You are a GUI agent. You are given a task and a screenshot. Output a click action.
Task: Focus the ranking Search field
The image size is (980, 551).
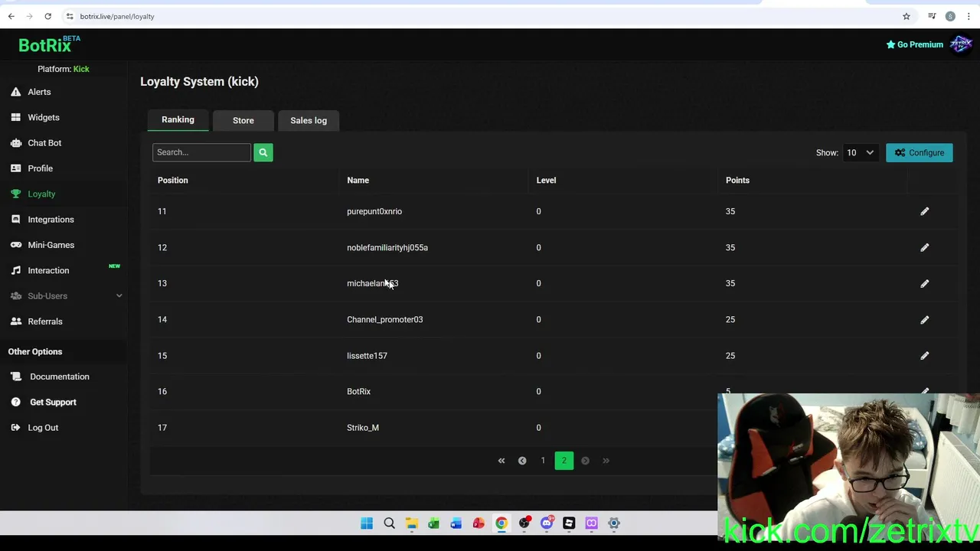point(201,152)
